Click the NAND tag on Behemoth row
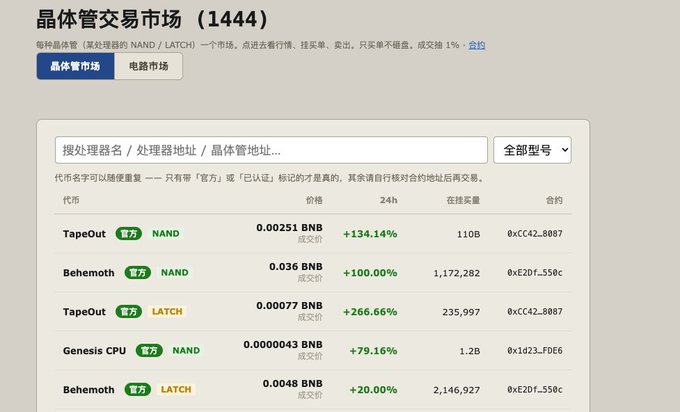This screenshot has width=680, height=412. [x=175, y=273]
